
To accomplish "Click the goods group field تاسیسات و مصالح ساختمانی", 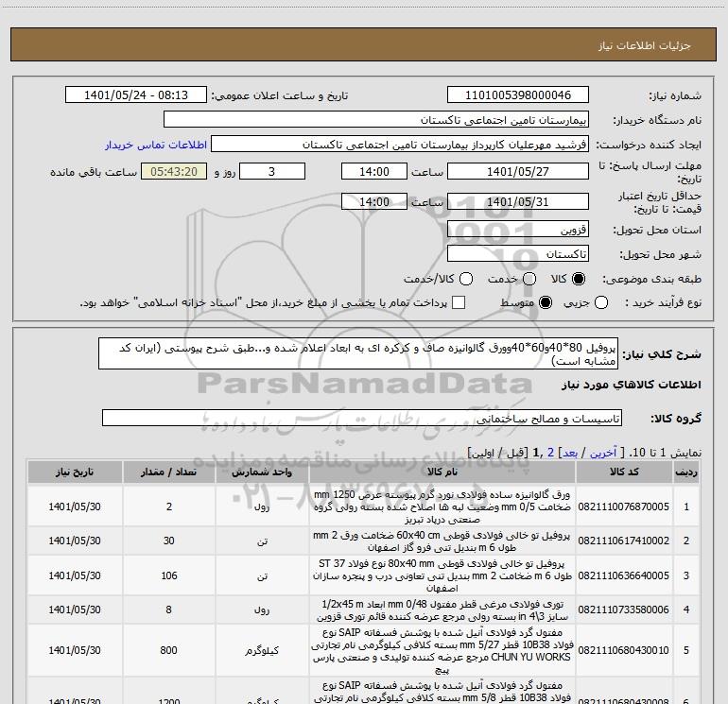I will coord(362,418).
